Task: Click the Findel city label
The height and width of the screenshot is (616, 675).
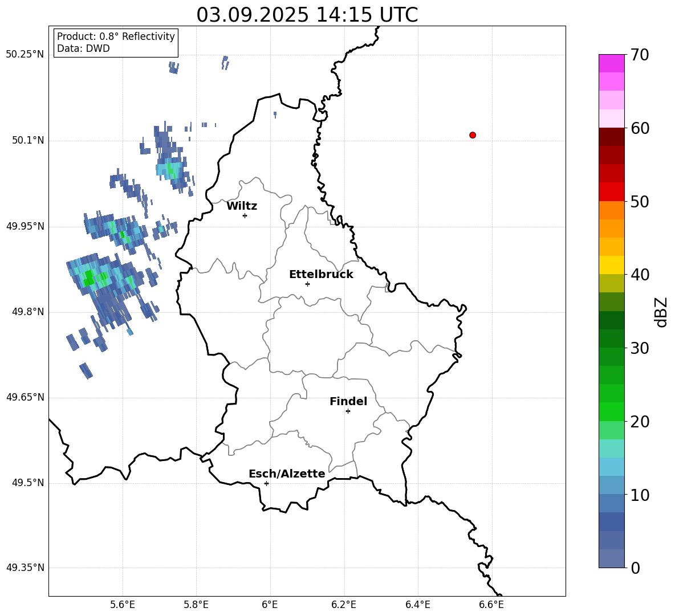Action: click(348, 401)
